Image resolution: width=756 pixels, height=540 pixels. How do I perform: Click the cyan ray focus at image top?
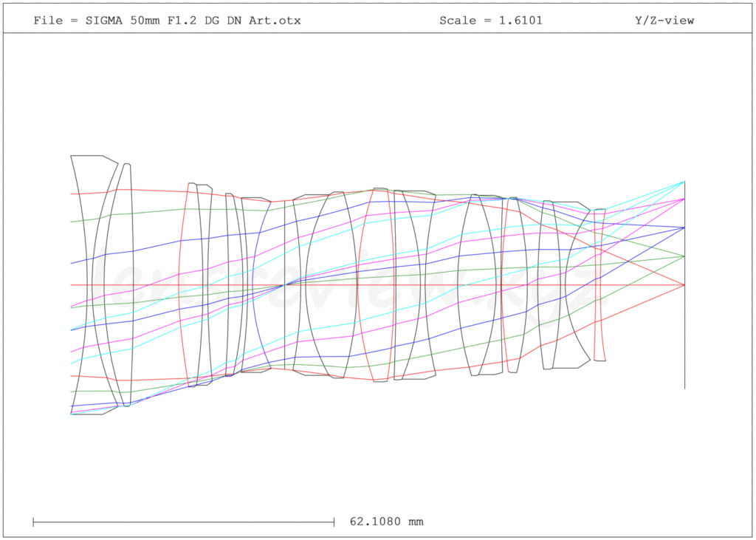(684, 182)
